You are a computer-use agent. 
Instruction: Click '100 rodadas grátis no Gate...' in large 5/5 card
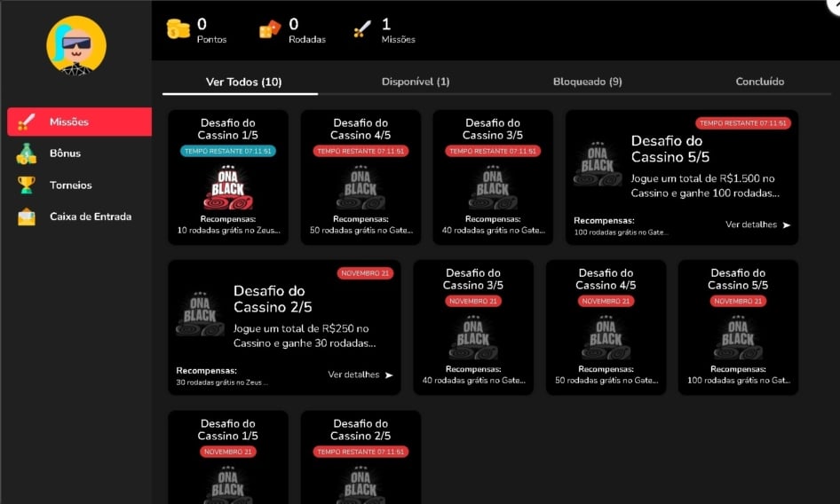tap(621, 232)
